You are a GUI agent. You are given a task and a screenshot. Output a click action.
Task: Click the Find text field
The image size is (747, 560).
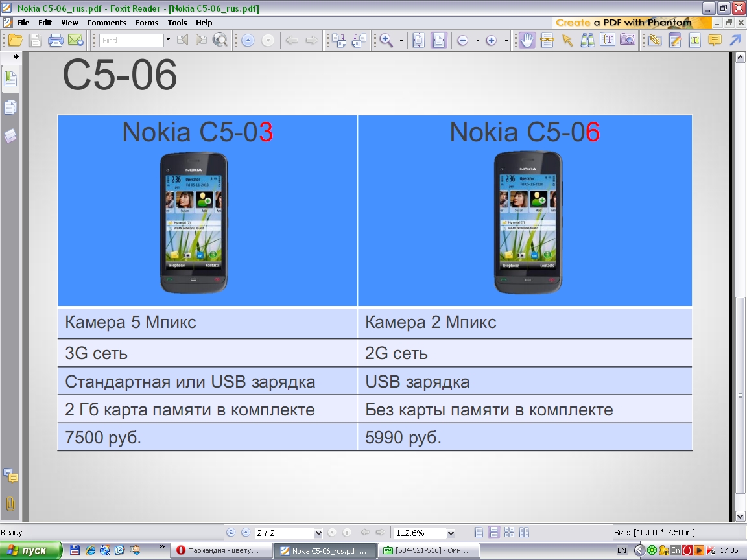pyautogui.click(x=132, y=40)
